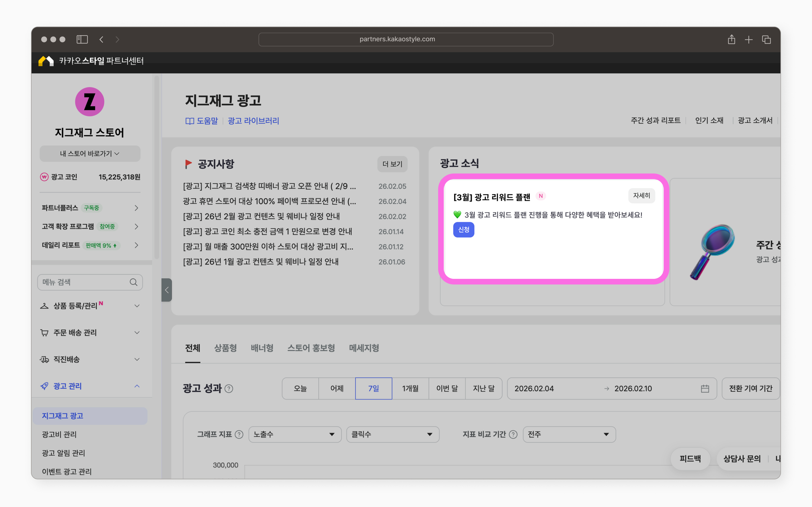The width and height of the screenshot is (812, 507).
Task: Click the 신청 button in the reward plan card
Action: click(464, 230)
